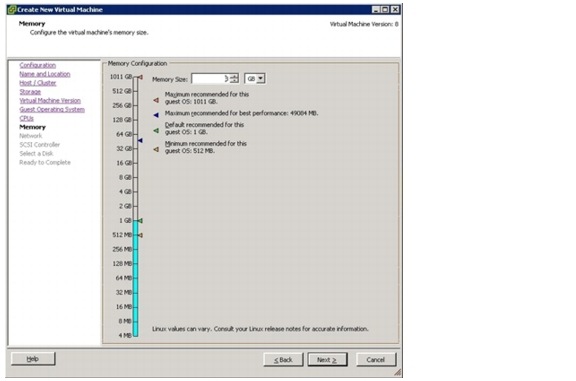Open the Help button

pos(33,359)
